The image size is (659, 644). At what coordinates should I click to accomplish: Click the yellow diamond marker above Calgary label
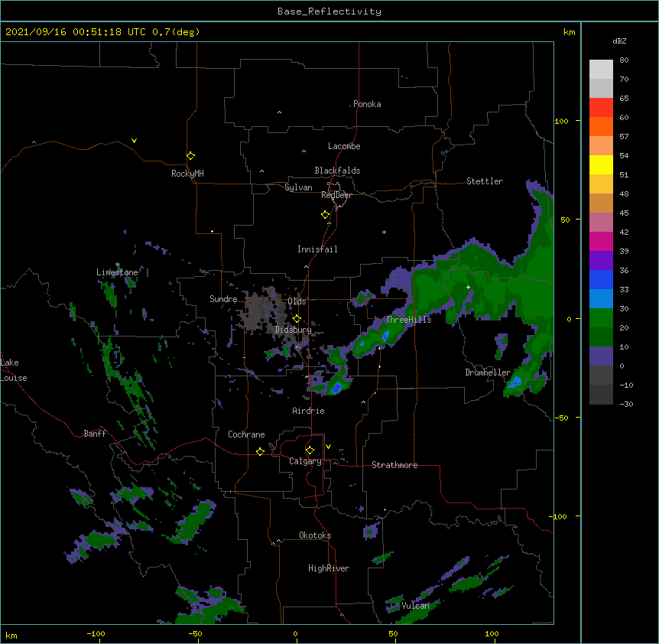310,450
